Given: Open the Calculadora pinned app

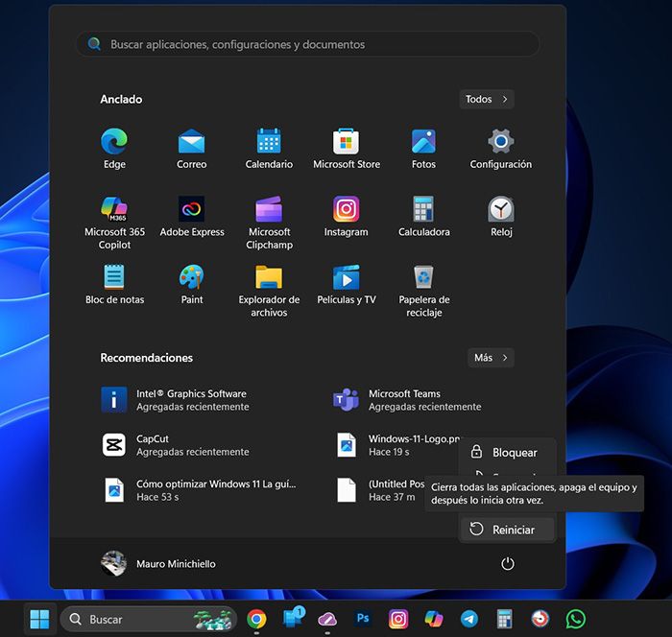Looking at the screenshot, I should (x=423, y=217).
